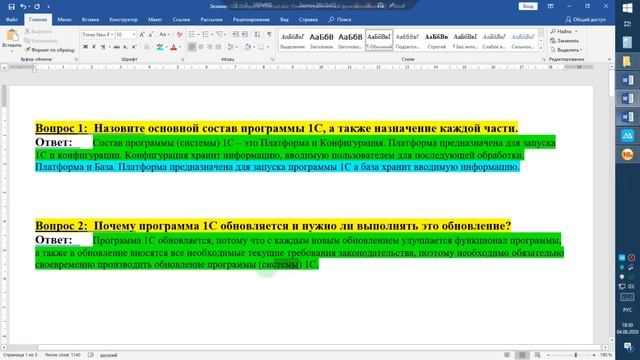This screenshot has width=640, height=360.
Task: Open the paragraph shading fill bucket
Action: pyautogui.click(x=247, y=47)
